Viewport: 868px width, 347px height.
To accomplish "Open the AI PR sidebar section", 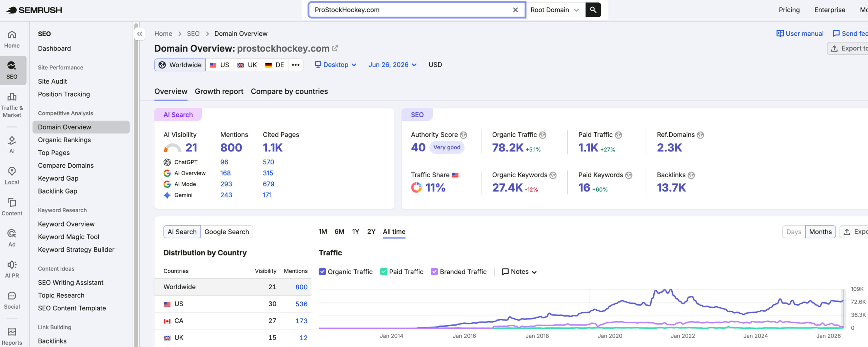I will pyautogui.click(x=12, y=269).
